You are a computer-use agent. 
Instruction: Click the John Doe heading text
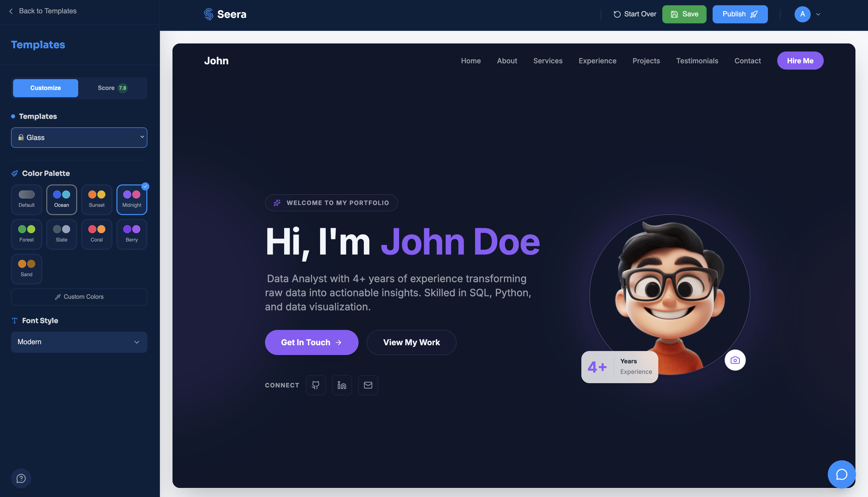[x=460, y=242]
